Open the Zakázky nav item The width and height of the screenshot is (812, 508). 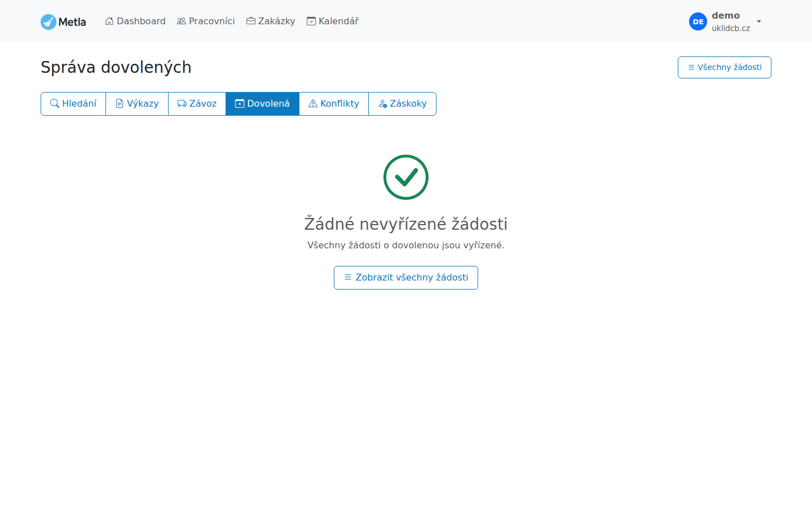[x=271, y=21]
